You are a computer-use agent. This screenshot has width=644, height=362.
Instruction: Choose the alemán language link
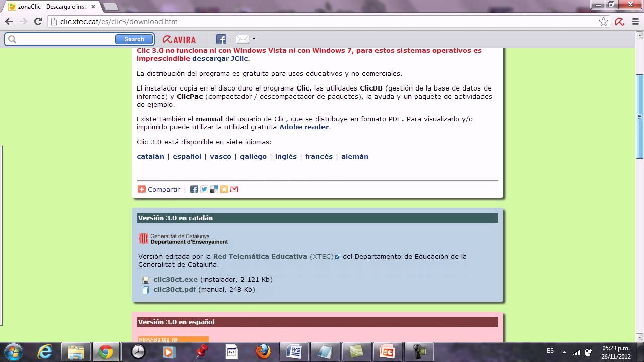click(355, 156)
